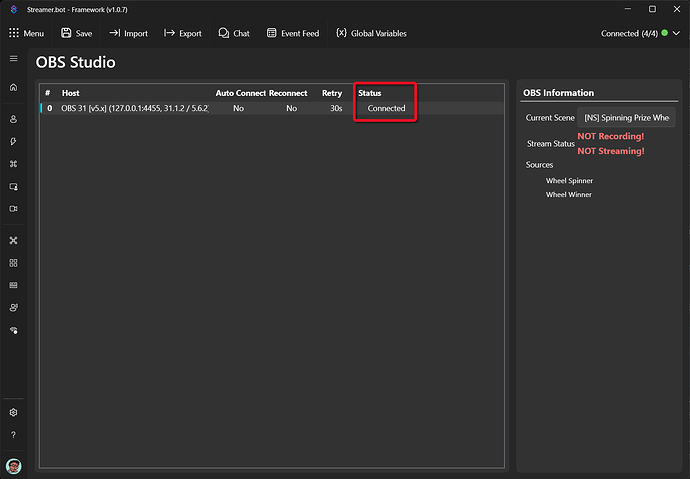Select the OBS 31 connection row
Screen dimensions: 690x479
point(272,108)
